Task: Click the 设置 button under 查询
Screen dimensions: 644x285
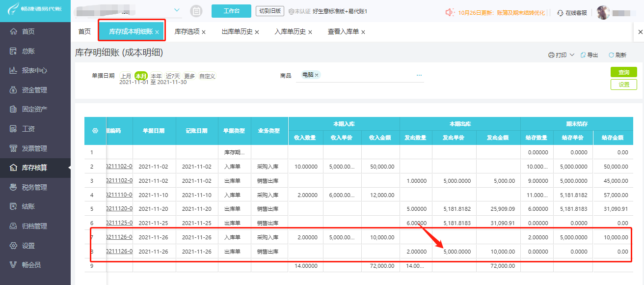Action: [x=624, y=85]
